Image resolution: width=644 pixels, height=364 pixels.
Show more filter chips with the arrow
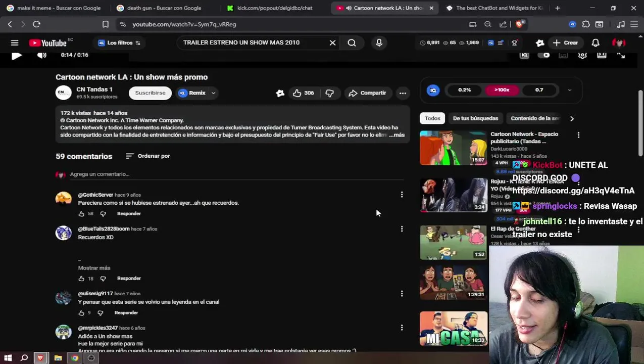click(x=572, y=118)
